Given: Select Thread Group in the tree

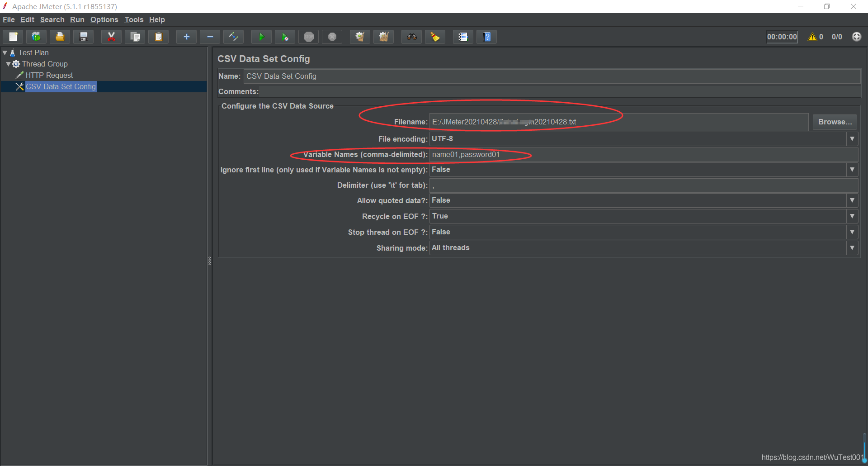Looking at the screenshot, I should [45, 64].
